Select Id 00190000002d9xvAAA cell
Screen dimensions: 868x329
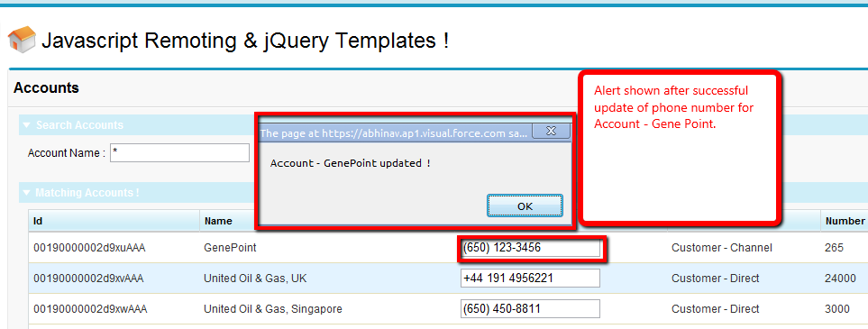coord(88,279)
